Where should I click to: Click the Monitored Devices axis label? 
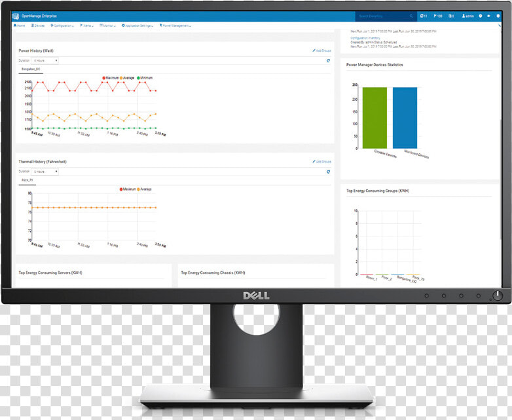coord(416,154)
